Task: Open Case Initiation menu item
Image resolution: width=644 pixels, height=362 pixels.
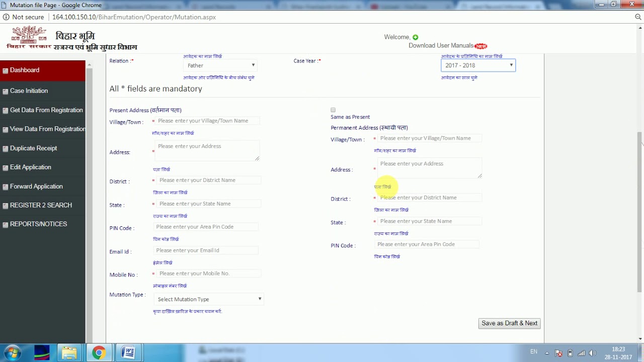Action: [29, 91]
